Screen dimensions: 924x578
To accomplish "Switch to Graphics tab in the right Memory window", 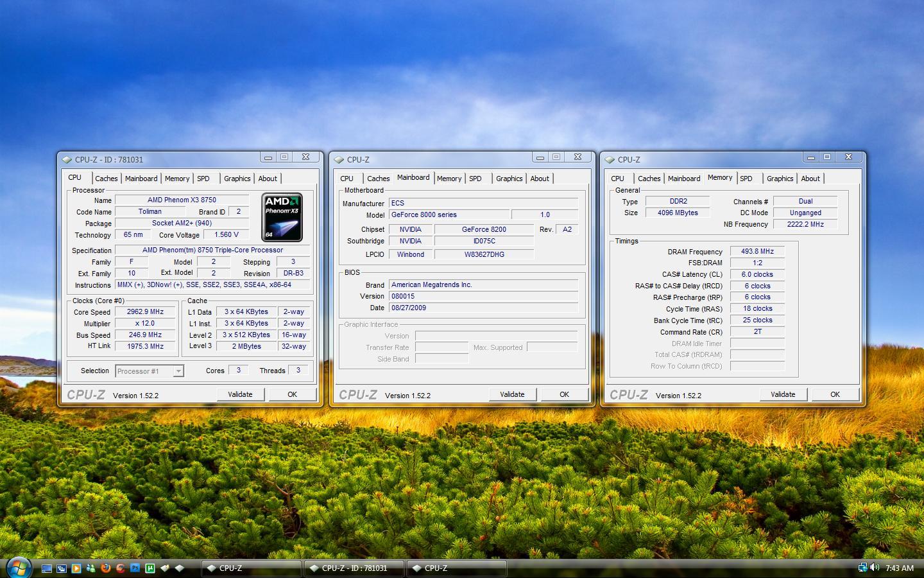I will tap(780, 179).
